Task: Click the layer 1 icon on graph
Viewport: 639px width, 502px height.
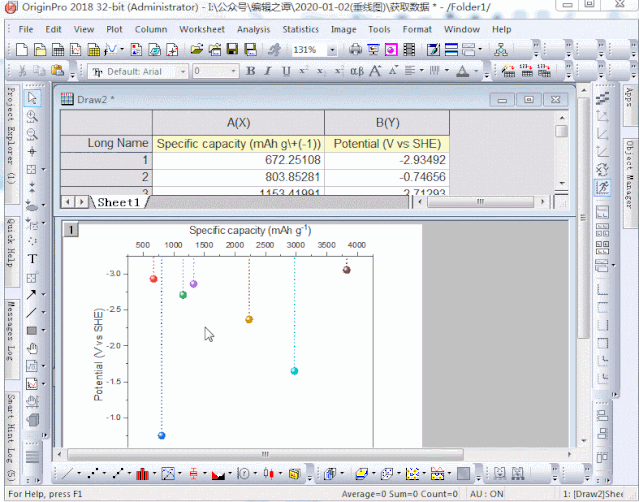Action: point(71,231)
